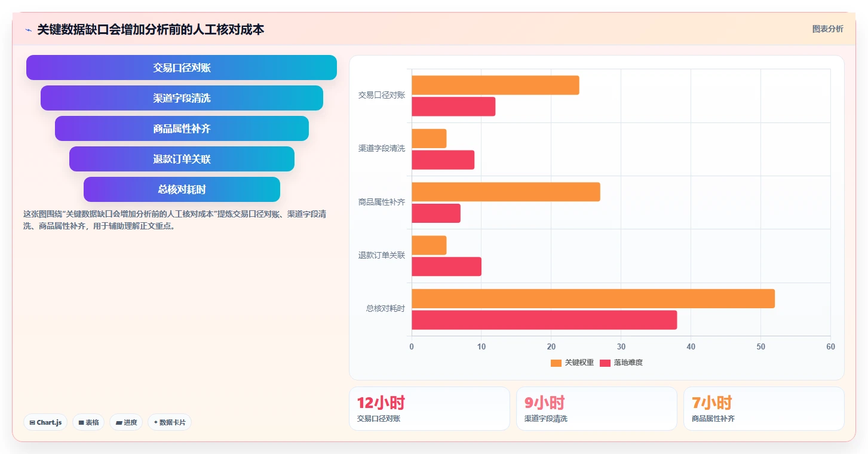Click the lightning icon beside the title
The image size is (868, 454).
[28, 30]
